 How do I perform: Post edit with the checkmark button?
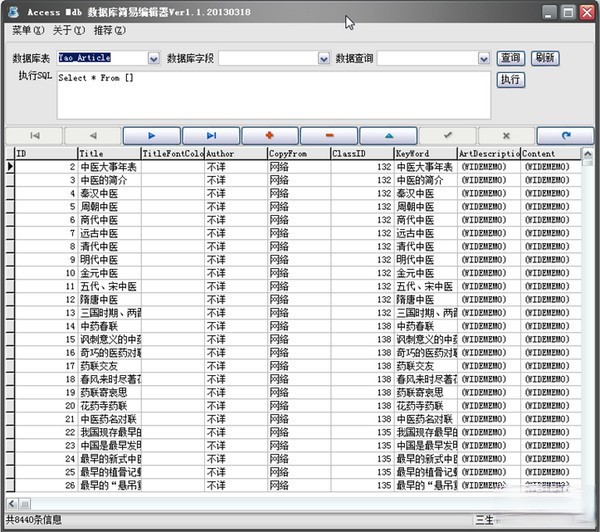446,135
